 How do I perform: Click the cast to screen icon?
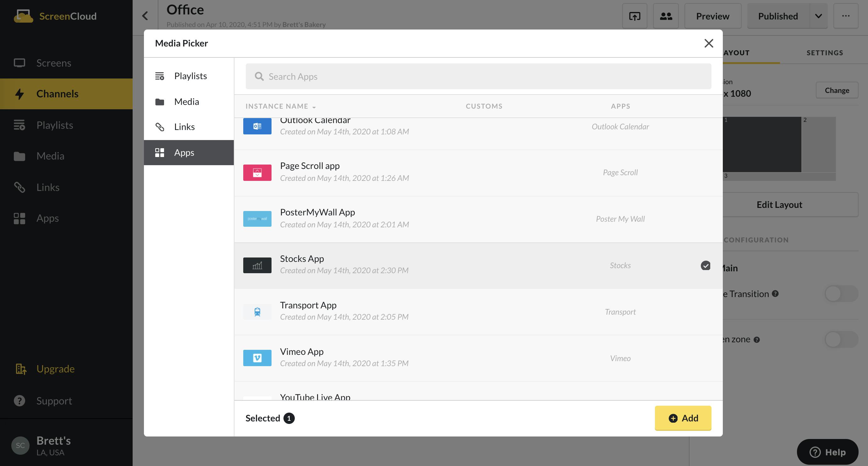tap(635, 16)
